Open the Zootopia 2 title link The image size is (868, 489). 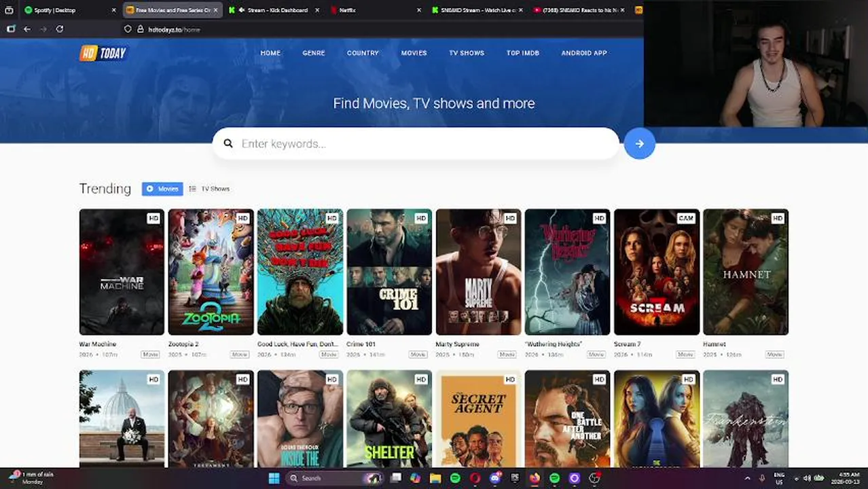(x=183, y=344)
